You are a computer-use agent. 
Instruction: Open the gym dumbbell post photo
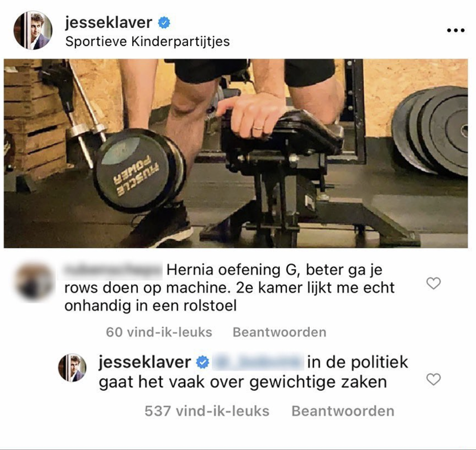(235, 153)
